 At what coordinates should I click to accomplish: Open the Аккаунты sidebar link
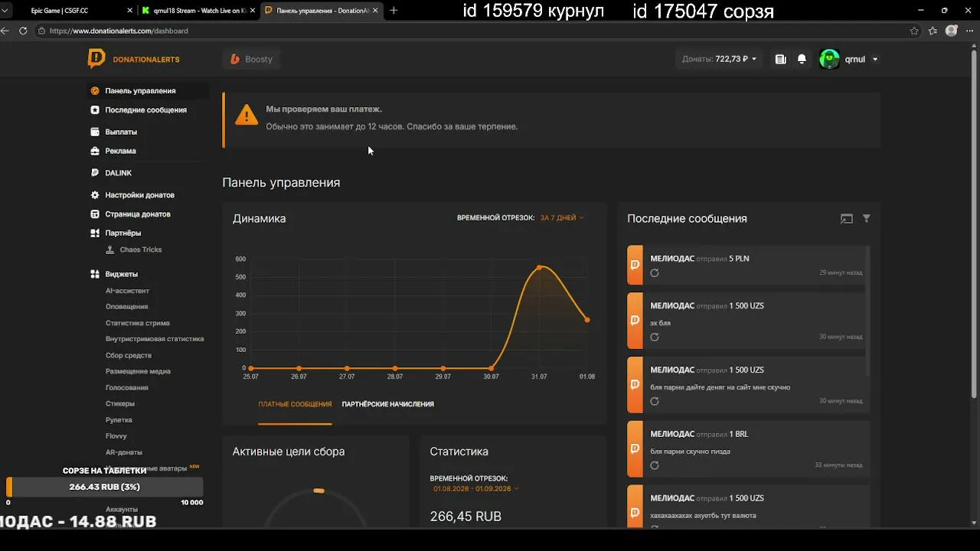(x=122, y=509)
